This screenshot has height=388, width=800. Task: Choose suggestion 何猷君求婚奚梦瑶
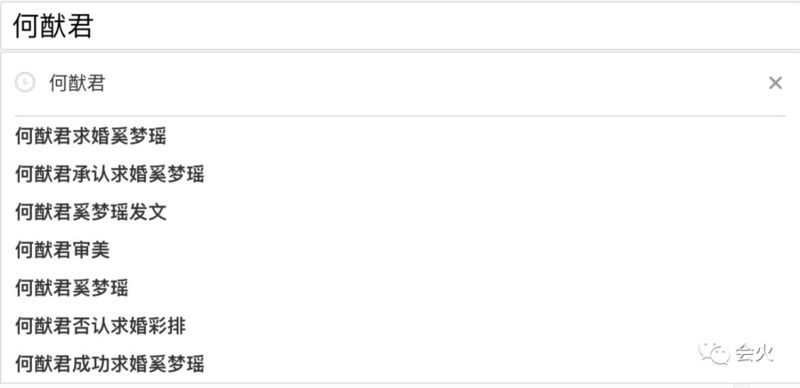click(90, 136)
